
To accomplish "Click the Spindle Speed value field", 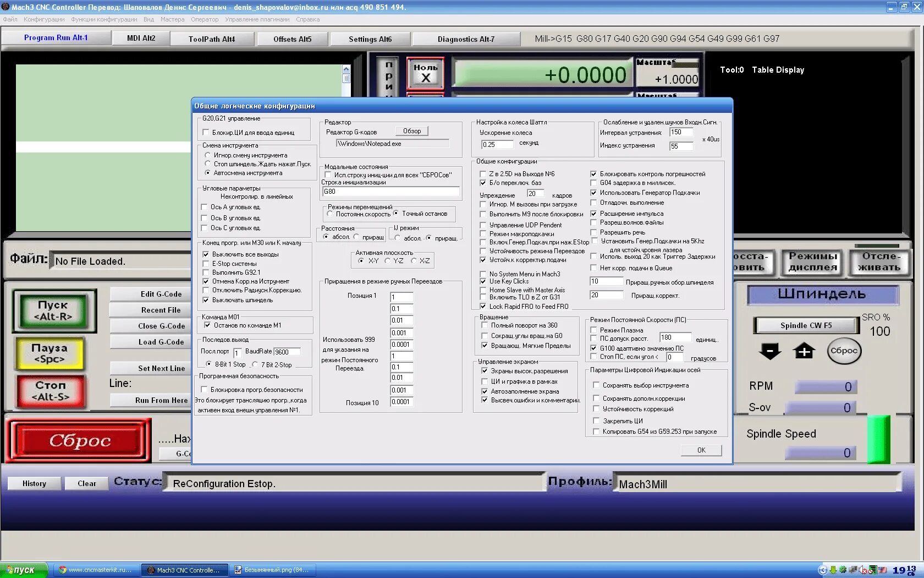I will coord(820,453).
